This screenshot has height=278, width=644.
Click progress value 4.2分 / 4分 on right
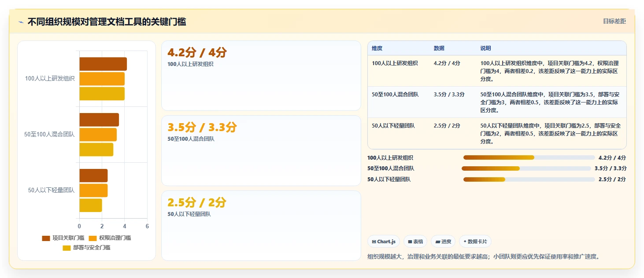click(x=612, y=157)
